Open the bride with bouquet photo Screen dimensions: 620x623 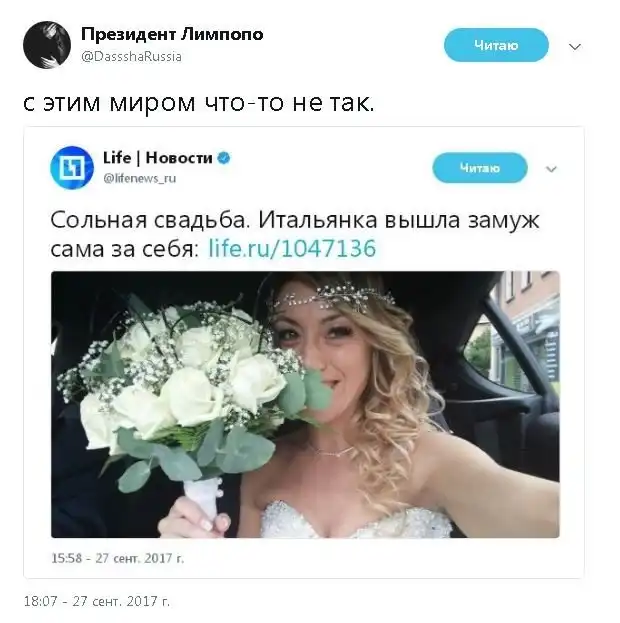coord(305,404)
